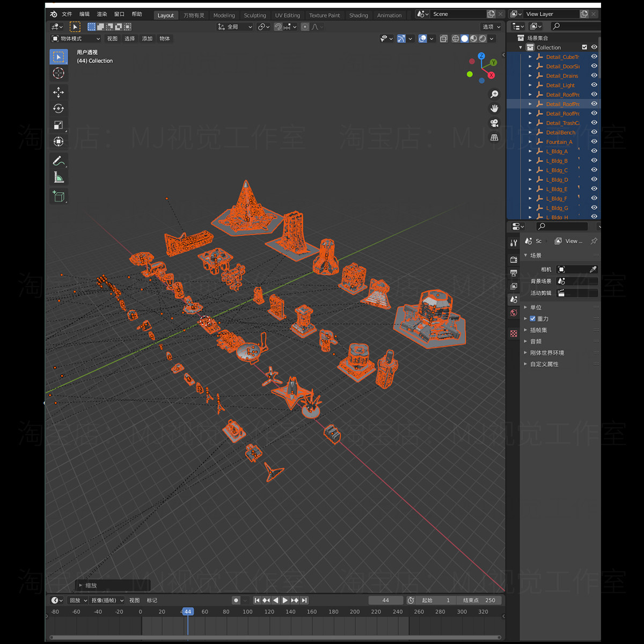Hide Detail_Light with its eye icon
The image size is (644, 644).
[x=594, y=85]
